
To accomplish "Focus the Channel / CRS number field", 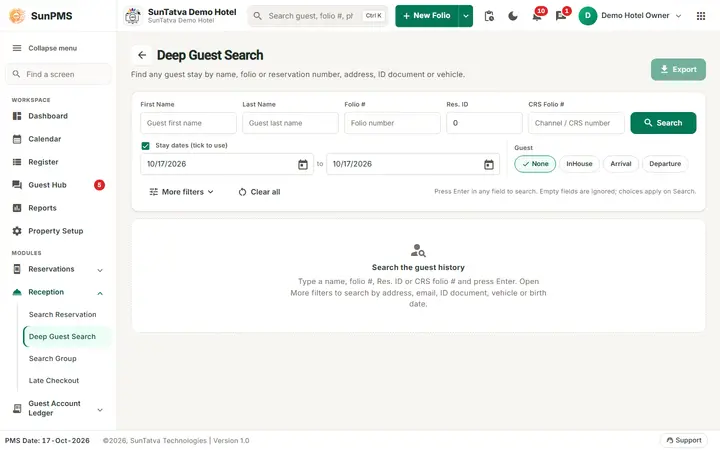I will (576, 123).
